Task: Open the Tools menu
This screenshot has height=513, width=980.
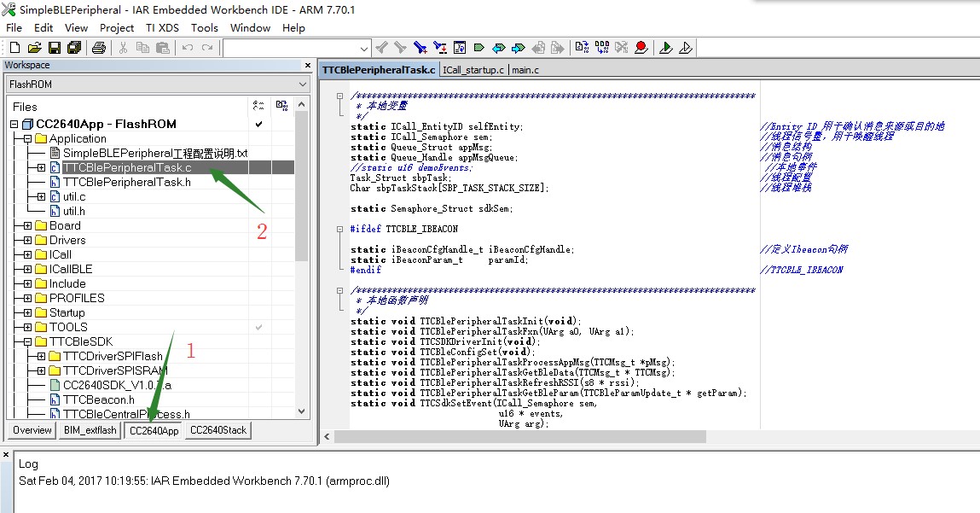Action: [x=205, y=27]
